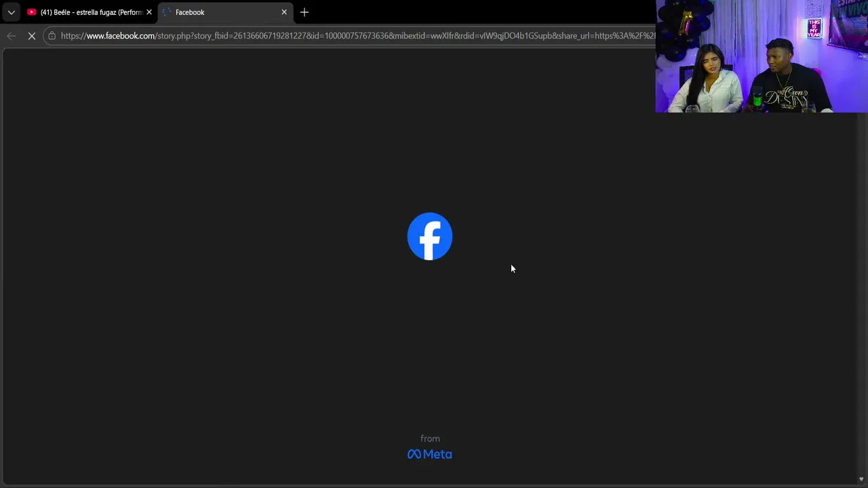Click the Meta logo text
The width and height of the screenshot is (868, 488).
tap(430, 454)
